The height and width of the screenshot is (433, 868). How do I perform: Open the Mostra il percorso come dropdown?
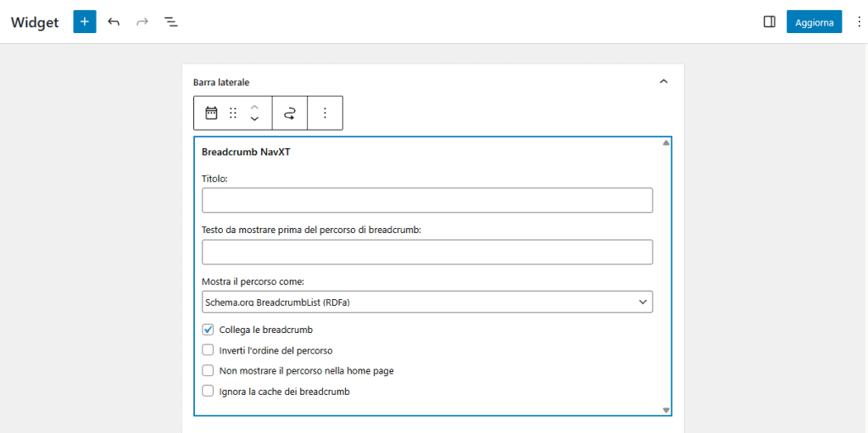point(427,302)
